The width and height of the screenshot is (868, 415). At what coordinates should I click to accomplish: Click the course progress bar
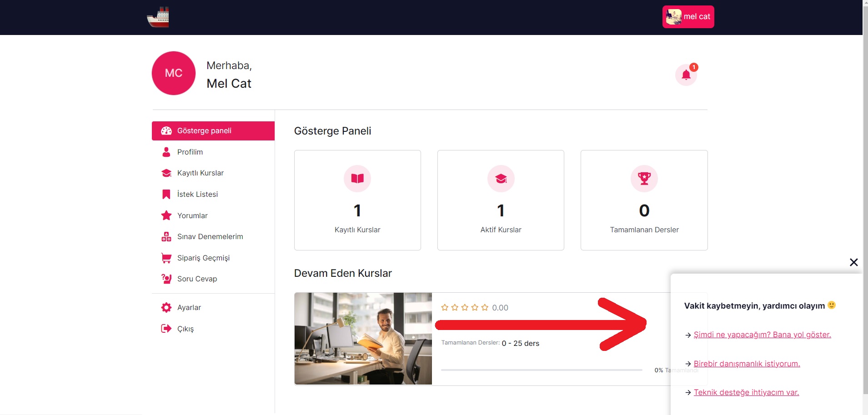[542, 370]
